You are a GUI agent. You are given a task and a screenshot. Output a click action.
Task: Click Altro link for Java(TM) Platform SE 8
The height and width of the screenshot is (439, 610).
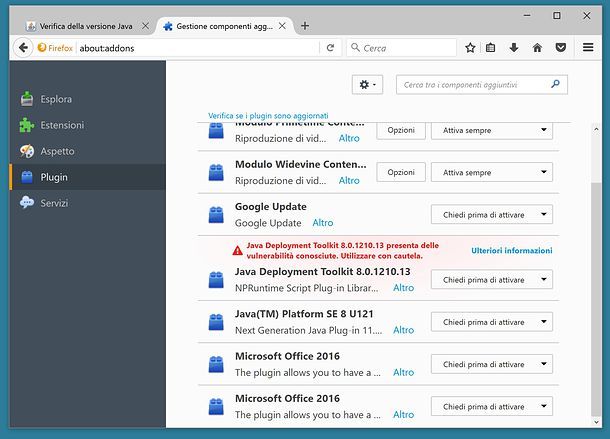(403, 330)
